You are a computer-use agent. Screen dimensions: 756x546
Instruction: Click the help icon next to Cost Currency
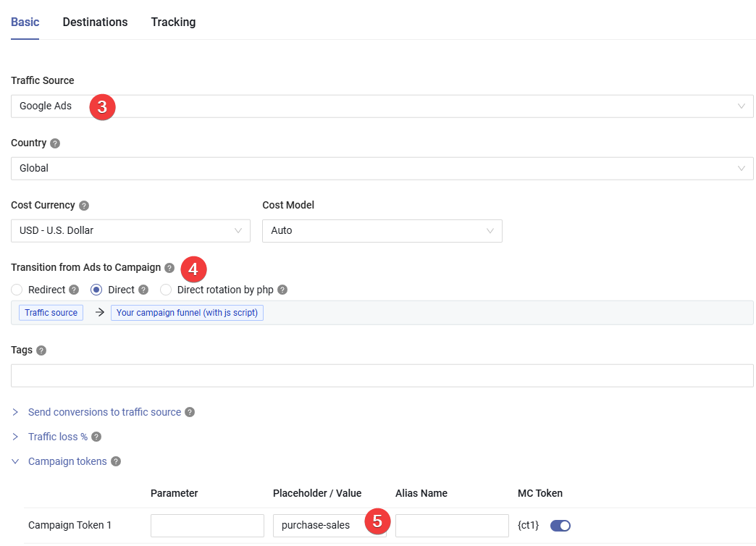click(x=84, y=206)
